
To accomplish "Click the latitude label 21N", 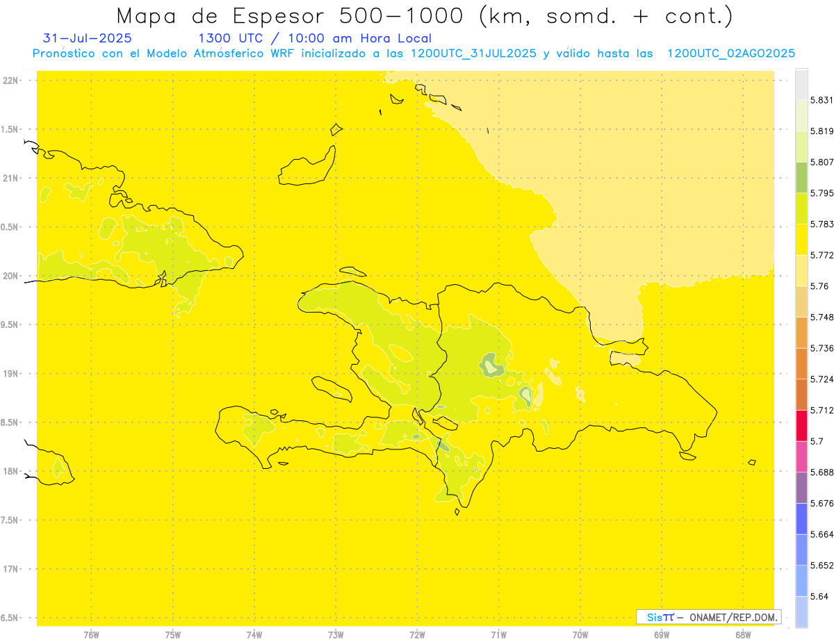I will [x=10, y=179].
